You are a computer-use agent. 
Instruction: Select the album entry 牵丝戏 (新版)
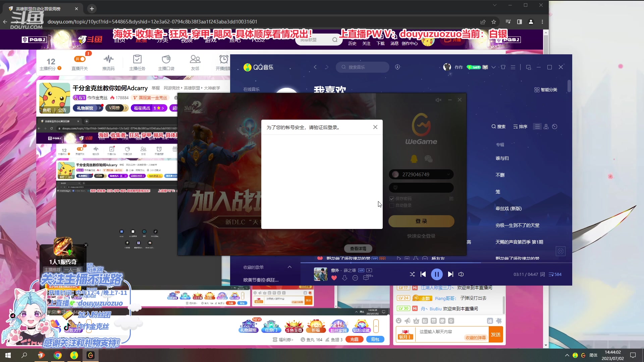pyautogui.click(x=508, y=208)
